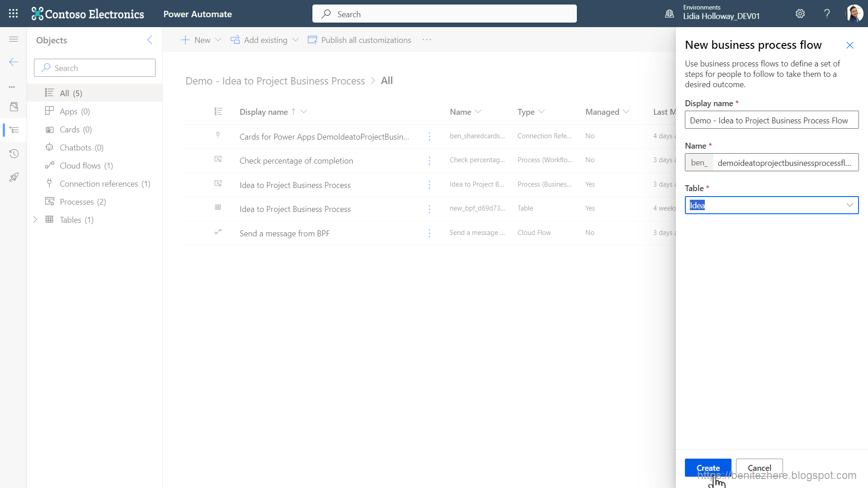Click the settings gear icon
Viewport: 868px width, 488px height.
click(800, 14)
